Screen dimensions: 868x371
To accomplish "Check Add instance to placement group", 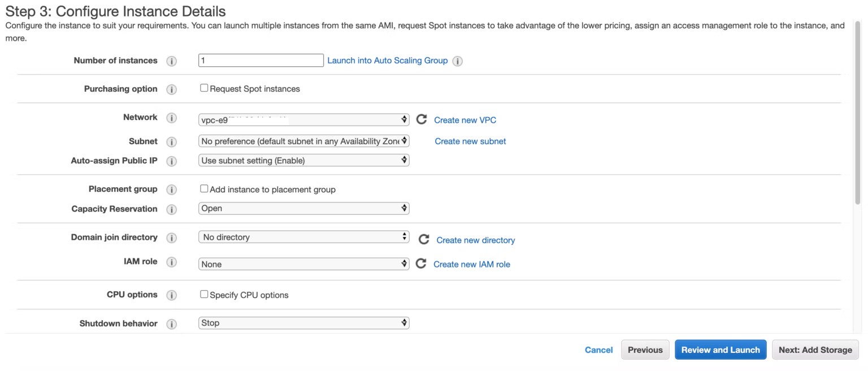I will (204, 189).
